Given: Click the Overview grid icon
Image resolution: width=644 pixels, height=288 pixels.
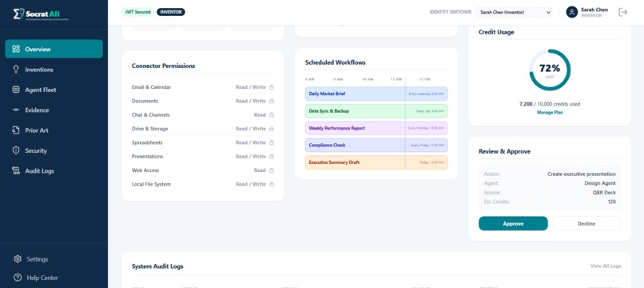Looking at the screenshot, I should [x=16, y=49].
